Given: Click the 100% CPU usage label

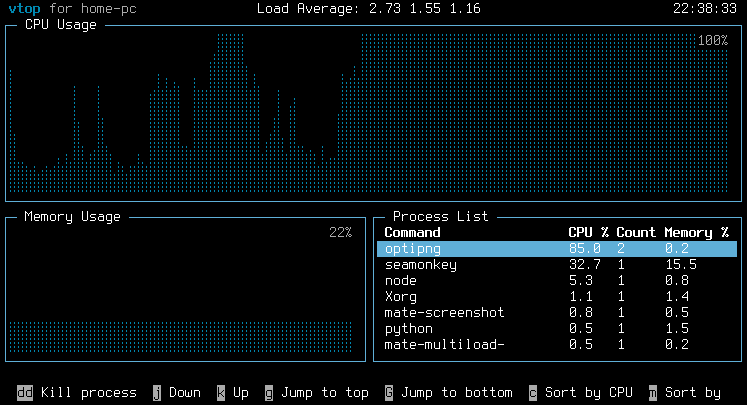Looking at the screenshot, I should (713, 40).
